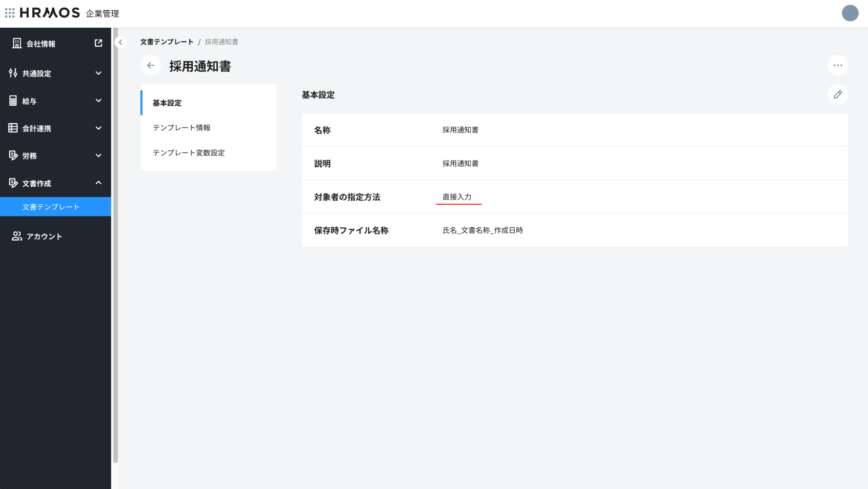Screen dimensions: 868x489
Task: Open the three-dot more options menu
Action: [837, 66]
